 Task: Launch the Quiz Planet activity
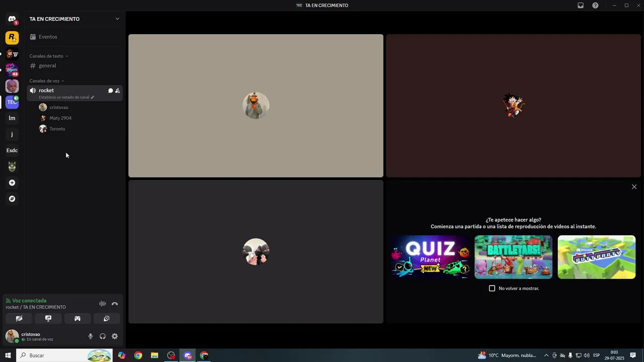point(430,257)
